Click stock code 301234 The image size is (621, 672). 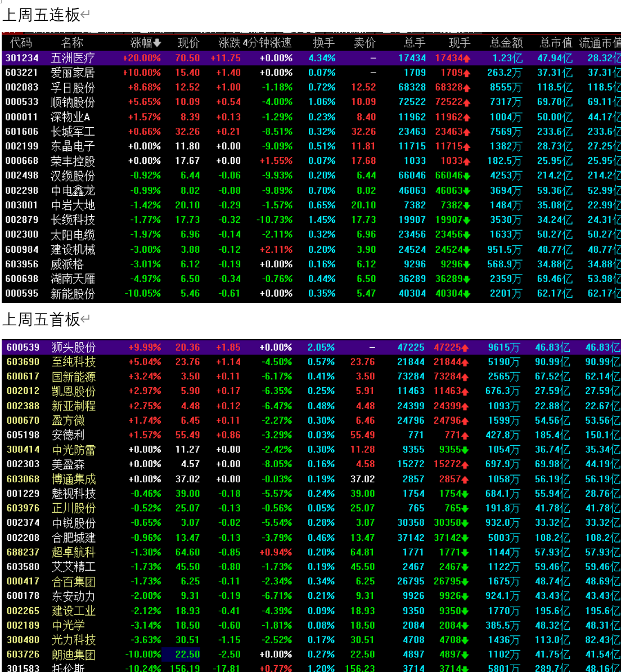(22, 58)
